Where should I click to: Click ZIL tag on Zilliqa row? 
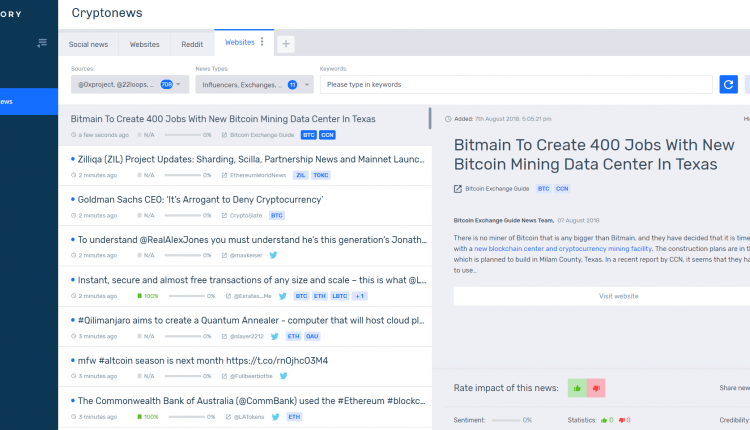(300, 175)
